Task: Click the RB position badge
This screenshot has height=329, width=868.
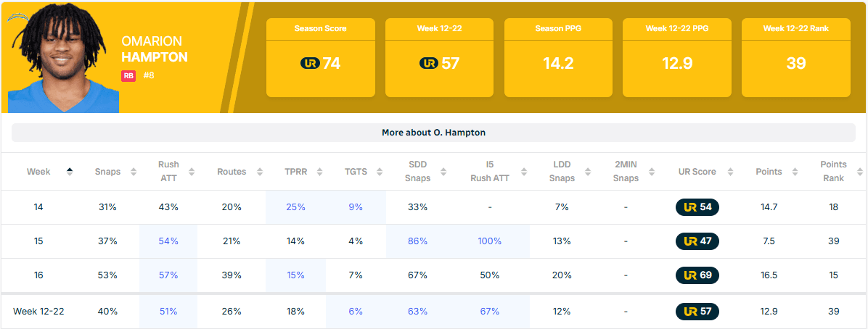Action: (128, 75)
